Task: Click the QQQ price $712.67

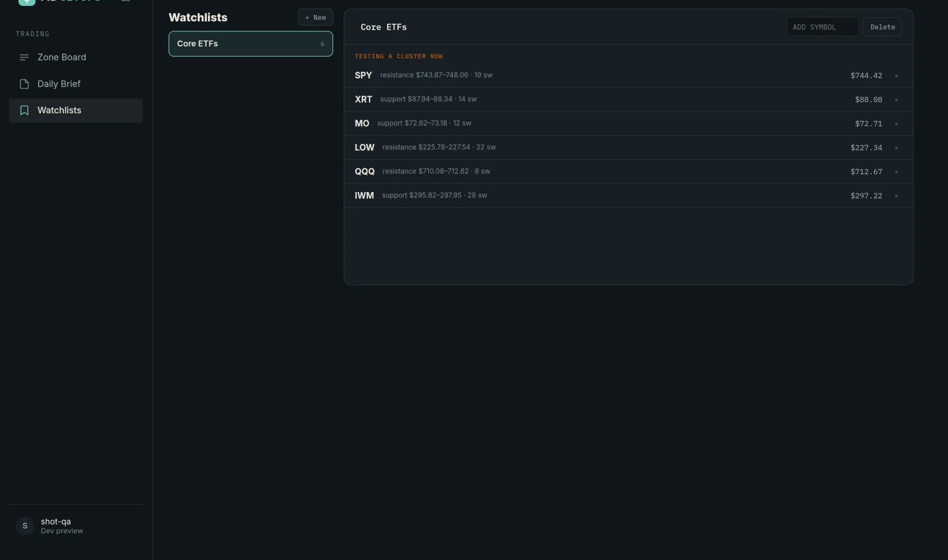Action: (x=866, y=172)
